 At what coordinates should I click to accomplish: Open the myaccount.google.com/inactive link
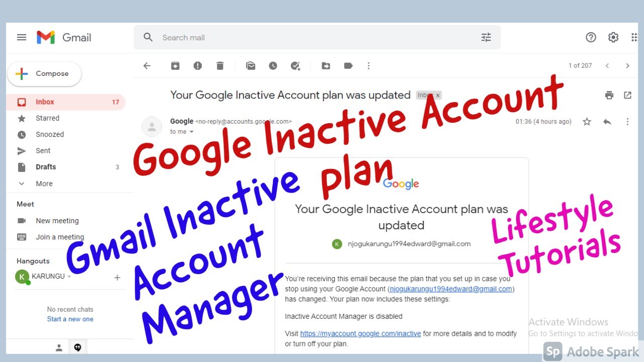tap(360, 334)
